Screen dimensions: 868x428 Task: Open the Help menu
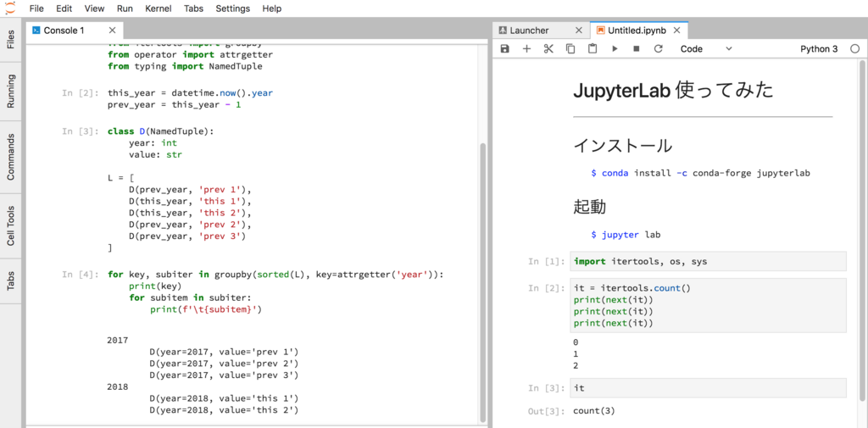point(272,8)
